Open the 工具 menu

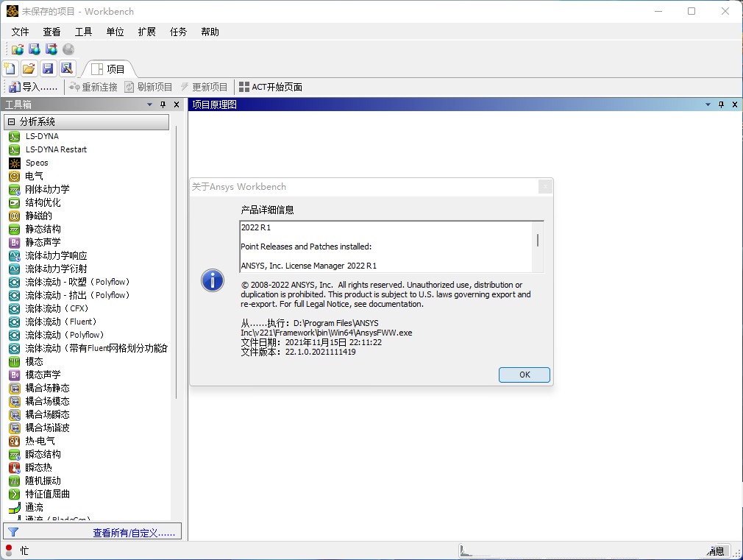pos(83,32)
